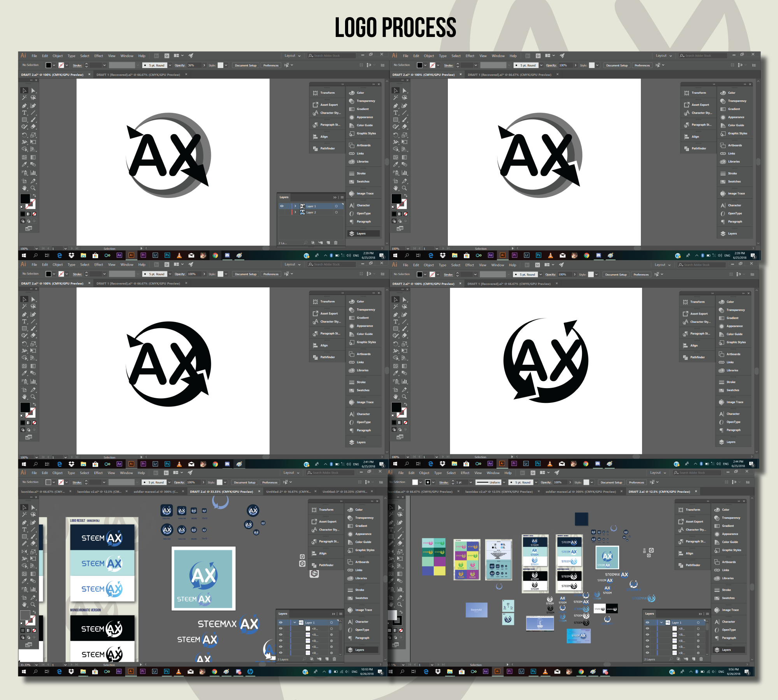Open Effect menu in the 36% opacity window

click(99, 56)
